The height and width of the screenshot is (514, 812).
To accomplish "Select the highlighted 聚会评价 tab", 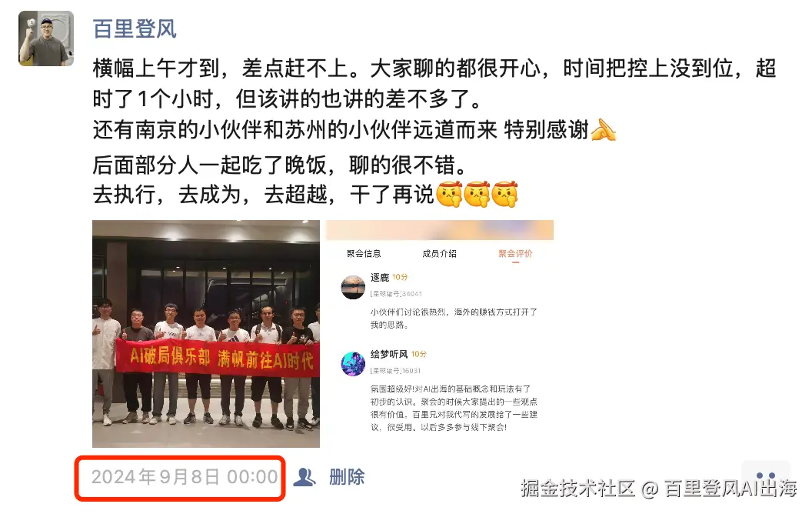I will click(x=515, y=253).
